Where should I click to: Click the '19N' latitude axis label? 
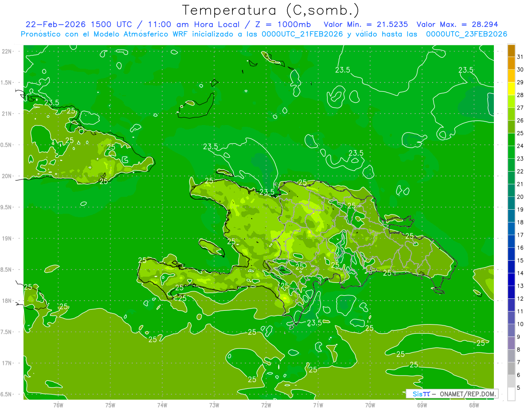click(x=7, y=239)
